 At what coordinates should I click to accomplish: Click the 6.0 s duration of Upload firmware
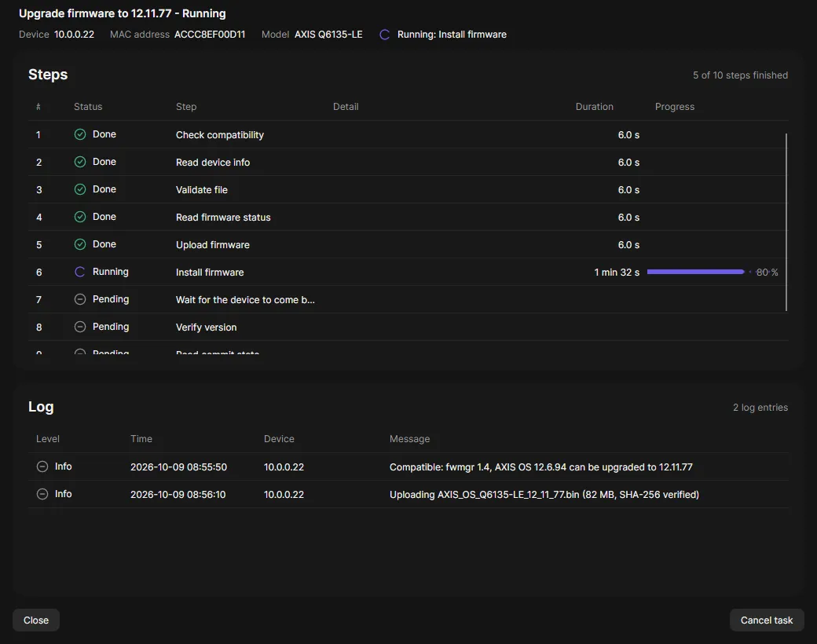[628, 245]
